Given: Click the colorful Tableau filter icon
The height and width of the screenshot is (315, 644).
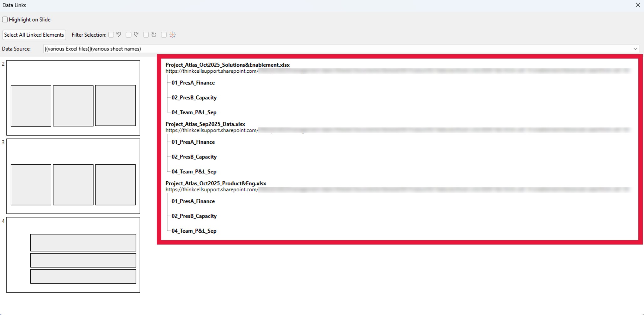Looking at the screenshot, I should tap(173, 35).
